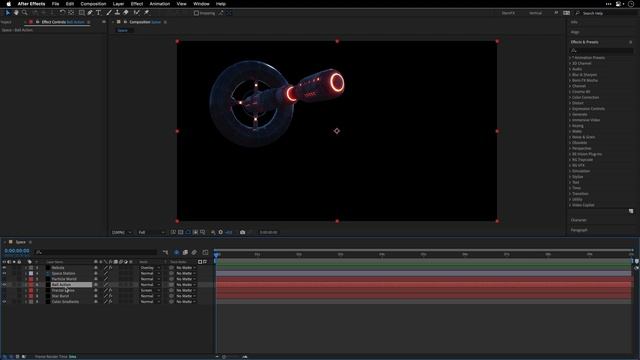This screenshot has height=360, width=640.
Task: Open blending mode dropdown for Nebula layer
Action: pos(150,268)
